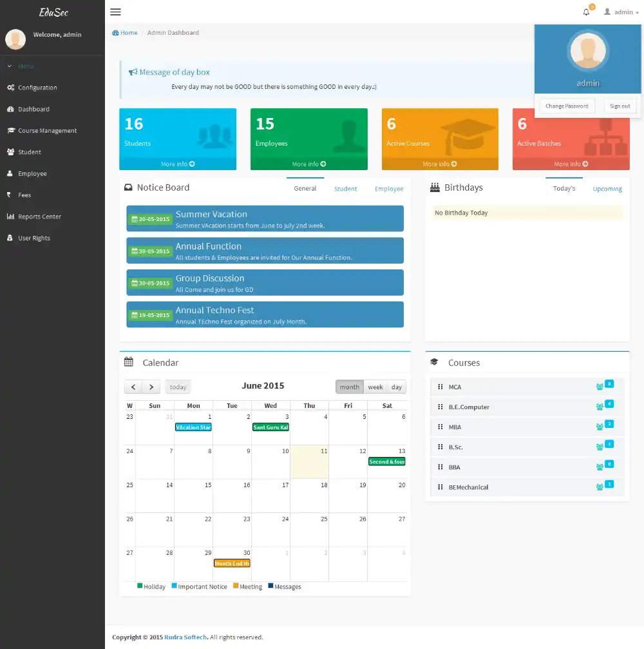
Task: Select the Configuration gear icon in sidebar
Action: tap(9, 88)
